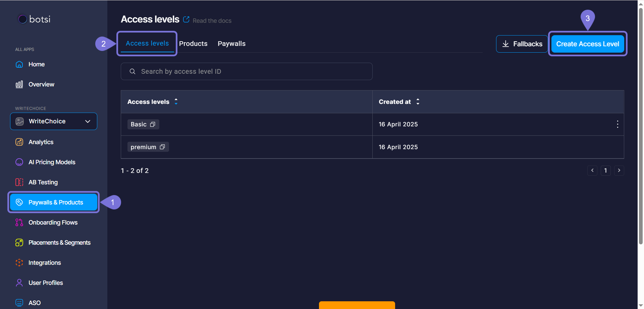The height and width of the screenshot is (309, 644).
Task: Click the Integrations icon in sidebar
Action: pos(19,263)
